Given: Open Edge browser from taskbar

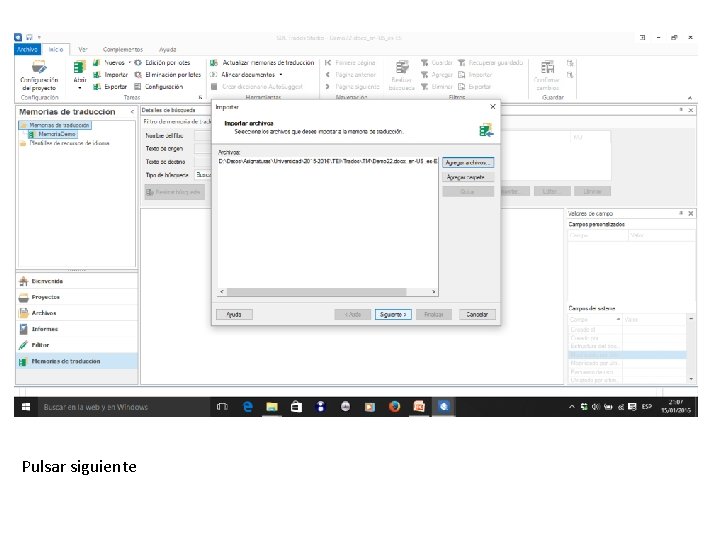Looking at the screenshot, I should pos(248,407).
